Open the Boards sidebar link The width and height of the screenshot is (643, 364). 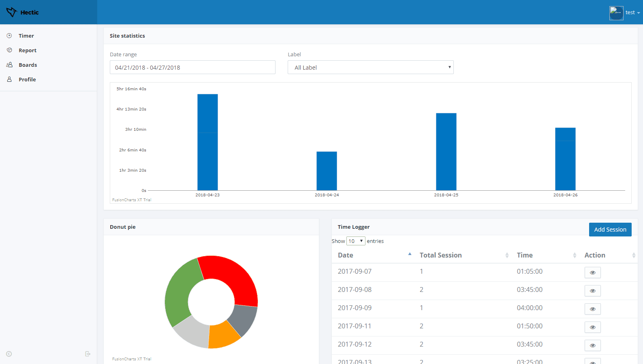click(28, 65)
